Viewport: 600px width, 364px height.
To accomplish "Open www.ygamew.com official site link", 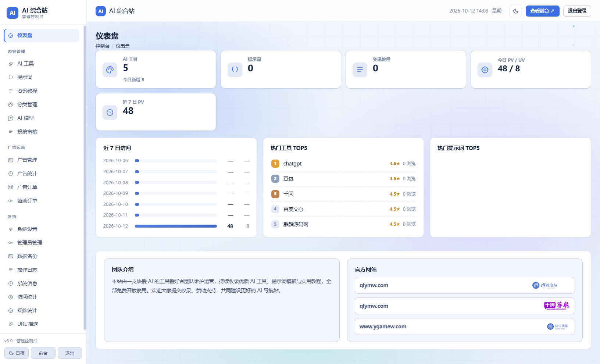I will [x=465, y=326].
